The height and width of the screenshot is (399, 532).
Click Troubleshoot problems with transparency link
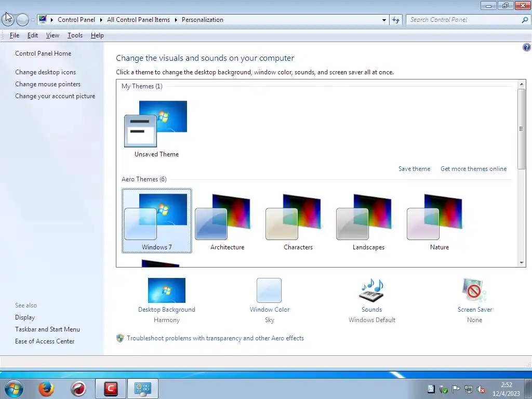pos(215,338)
